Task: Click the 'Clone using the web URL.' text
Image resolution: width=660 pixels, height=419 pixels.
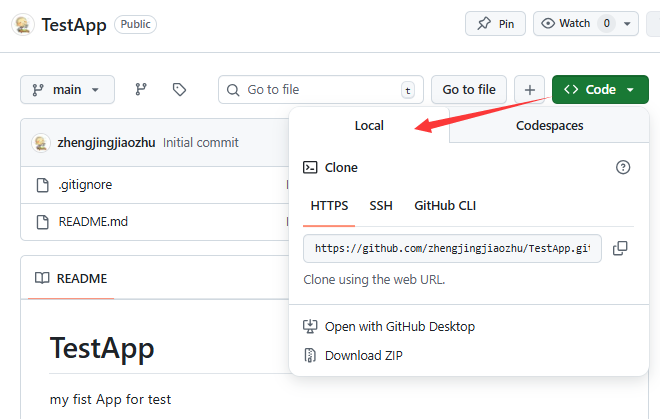Action: [x=374, y=280]
